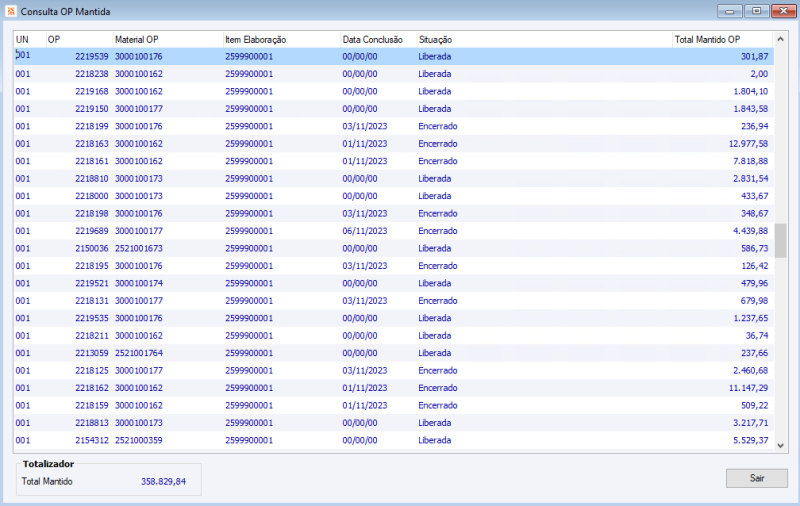Click the OP column header

pyautogui.click(x=80, y=39)
